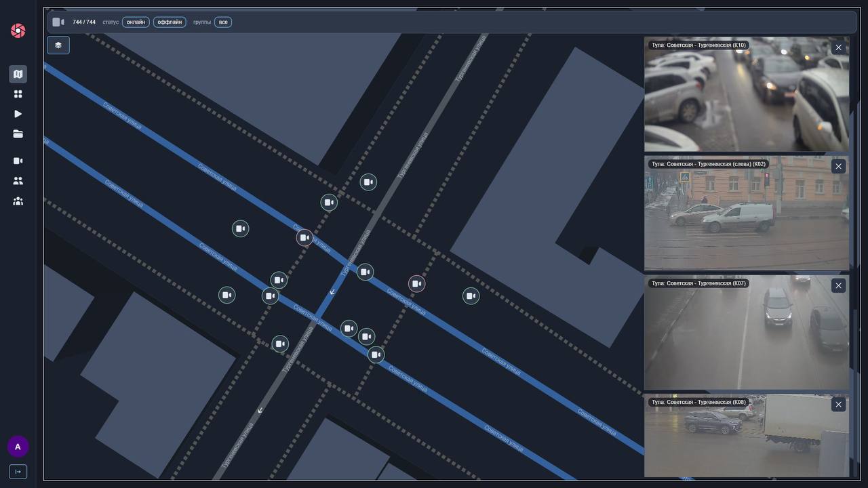Toggle the оффлайн status filter
Viewport: 868px width, 488px height.
click(170, 22)
